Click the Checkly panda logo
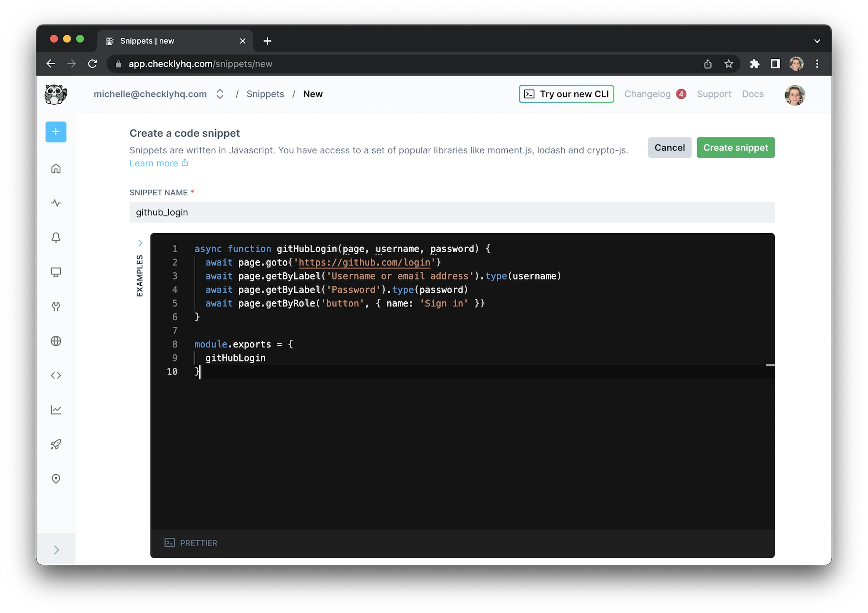Viewport: 868px width, 613px height. [x=55, y=94]
